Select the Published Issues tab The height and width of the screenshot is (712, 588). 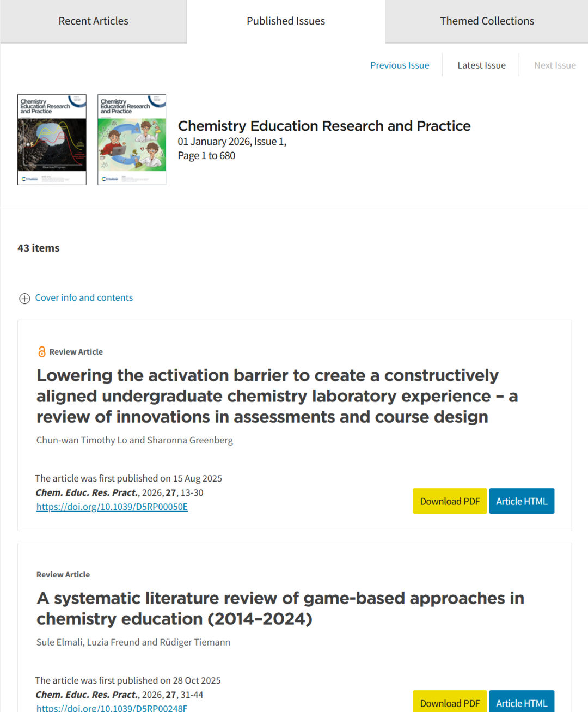pos(285,21)
